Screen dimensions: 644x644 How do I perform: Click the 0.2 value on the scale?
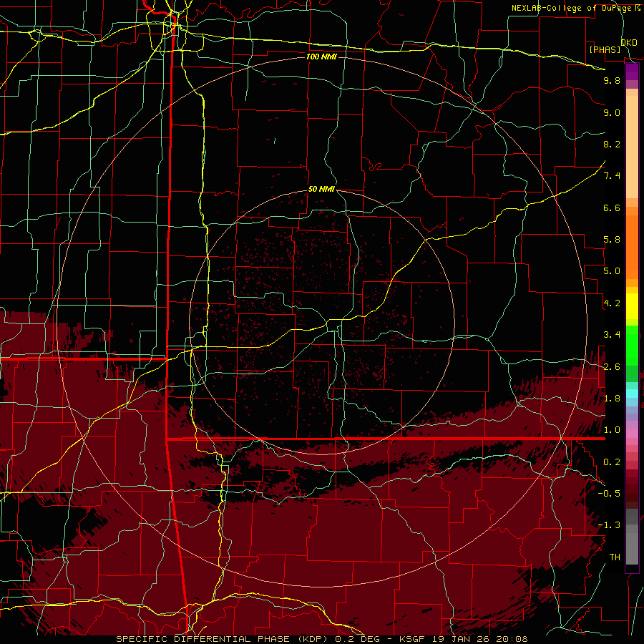tap(612, 462)
